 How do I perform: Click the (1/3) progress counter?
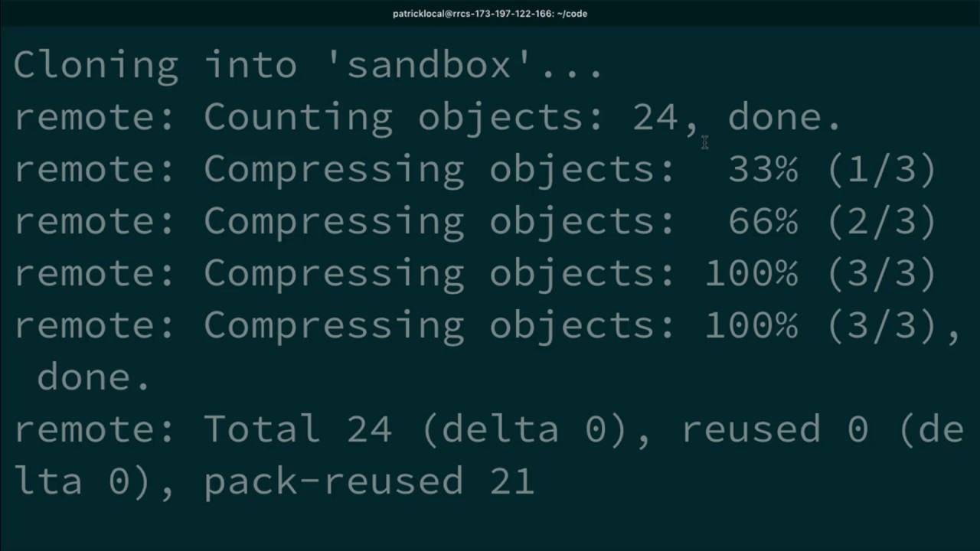tap(882, 169)
